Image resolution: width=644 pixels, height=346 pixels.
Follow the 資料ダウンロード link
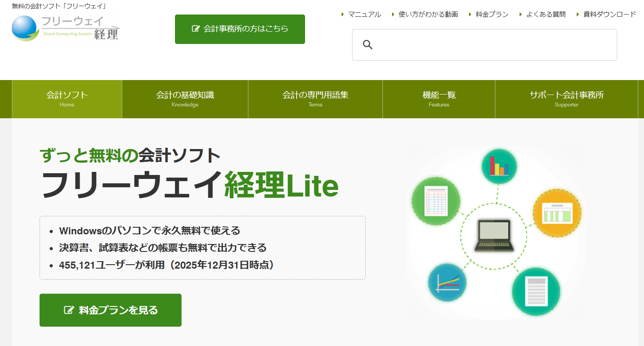[609, 15]
